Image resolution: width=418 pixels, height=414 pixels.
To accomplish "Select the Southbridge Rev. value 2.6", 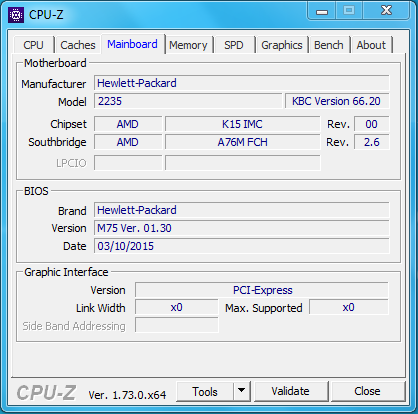I will 371,142.
